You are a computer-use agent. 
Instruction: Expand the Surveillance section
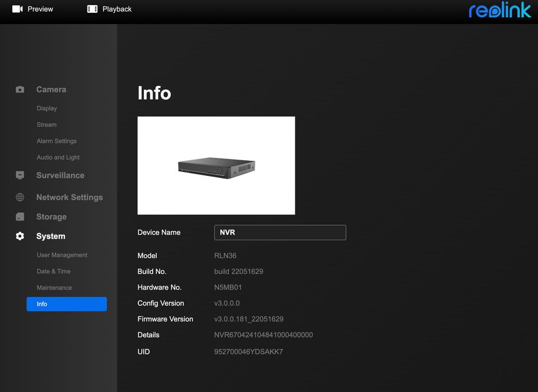pyautogui.click(x=60, y=175)
